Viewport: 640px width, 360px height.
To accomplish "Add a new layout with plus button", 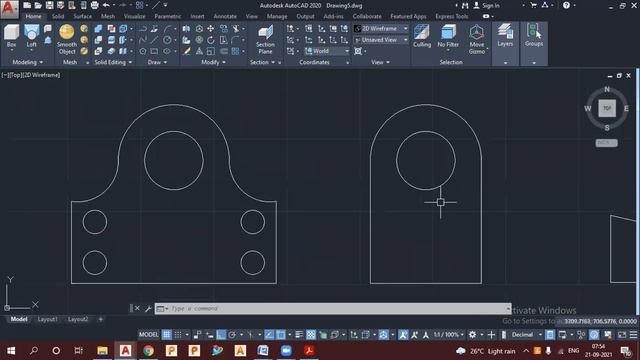I will coord(100,319).
